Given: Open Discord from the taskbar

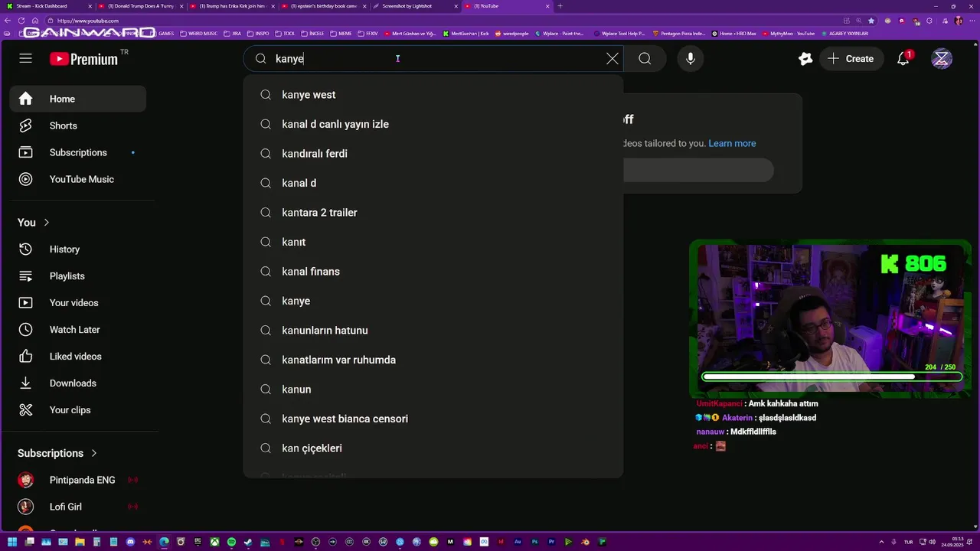Looking at the screenshot, I should coord(130,542).
